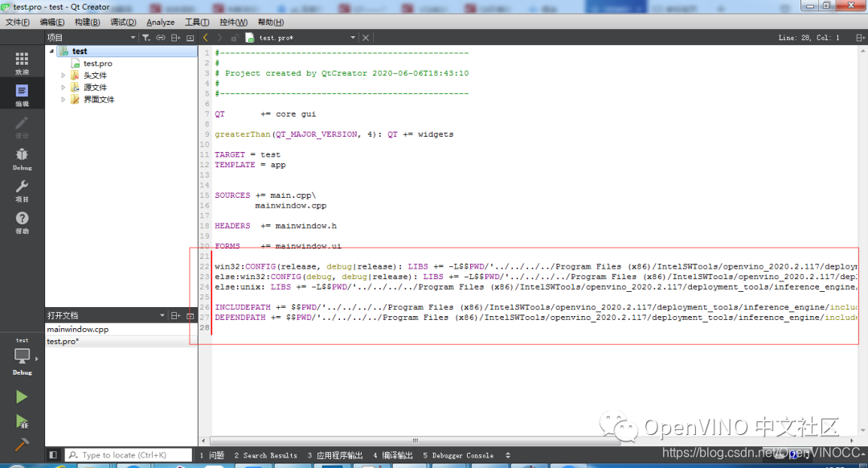This screenshot has height=468, width=868.
Task: Run the project with green arrow
Action: pyautogui.click(x=22, y=396)
